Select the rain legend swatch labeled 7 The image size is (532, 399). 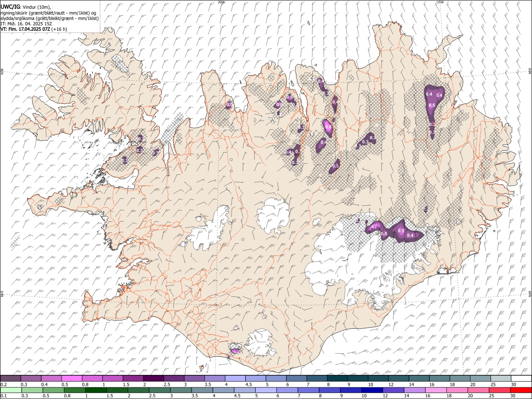pos(308,390)
